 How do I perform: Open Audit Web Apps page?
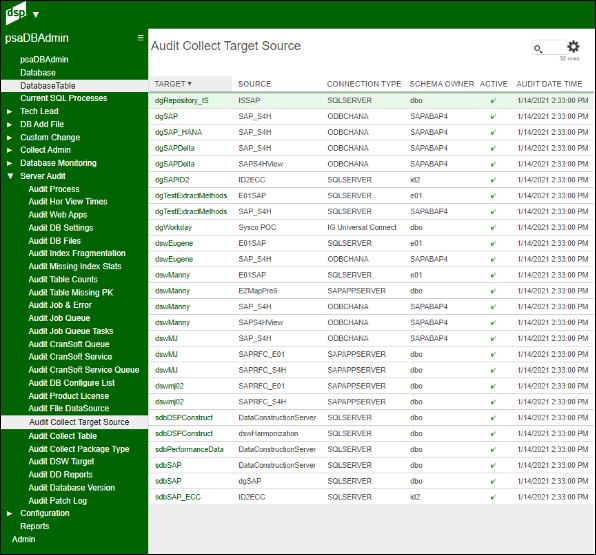[58, 215]
